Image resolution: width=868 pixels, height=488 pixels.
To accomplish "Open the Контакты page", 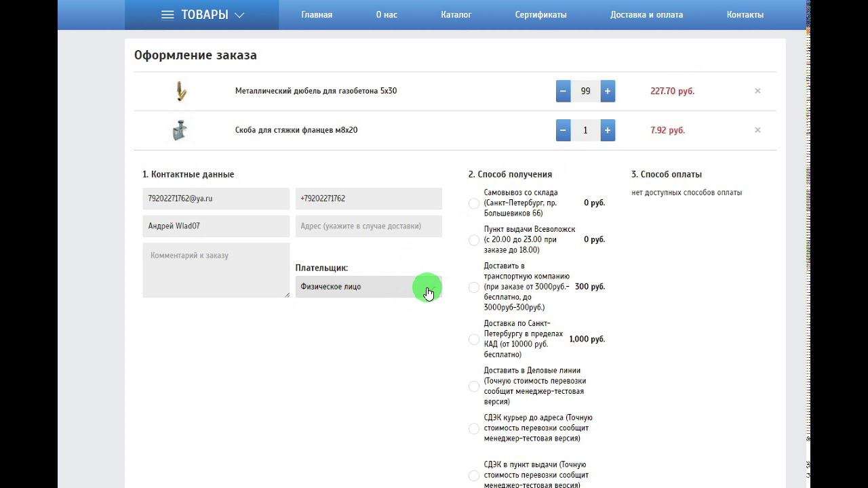I will tap(745, 15).
